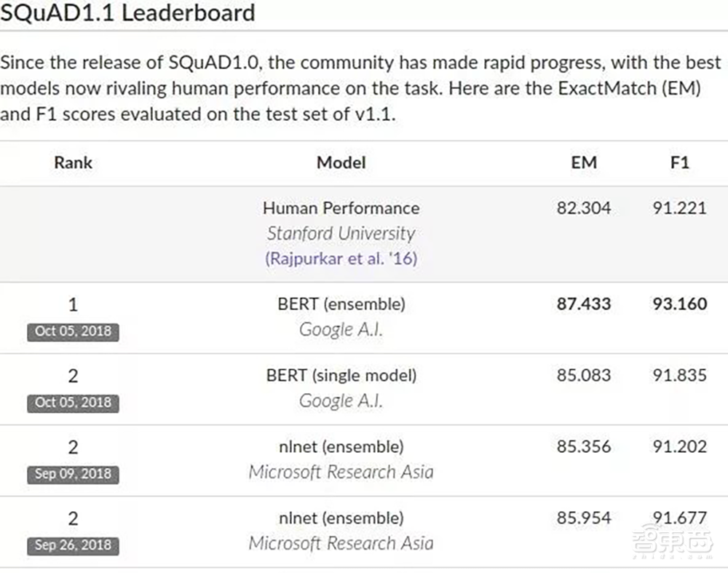Click the F1 column header
The image size is (728, 573).
click(x=678, y=162)
